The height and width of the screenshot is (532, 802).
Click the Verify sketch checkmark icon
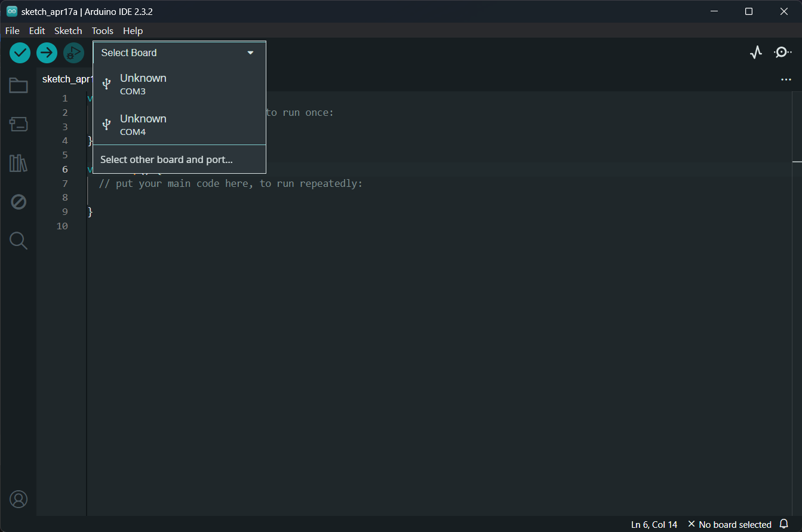coord(20,53)
